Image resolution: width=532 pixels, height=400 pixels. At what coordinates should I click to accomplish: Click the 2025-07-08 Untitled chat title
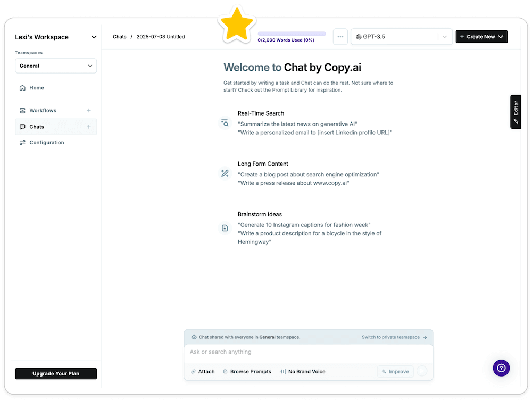pyautogui.click(x=161, y=37)
